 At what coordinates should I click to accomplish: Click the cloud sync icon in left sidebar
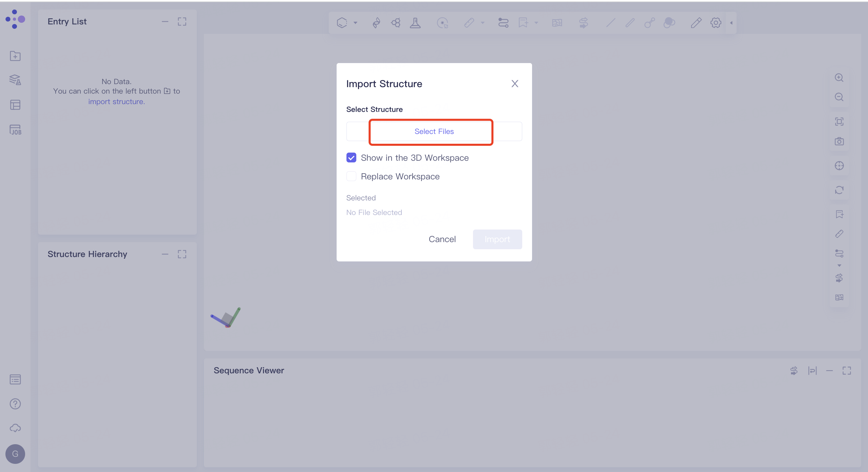pos(15,428)
